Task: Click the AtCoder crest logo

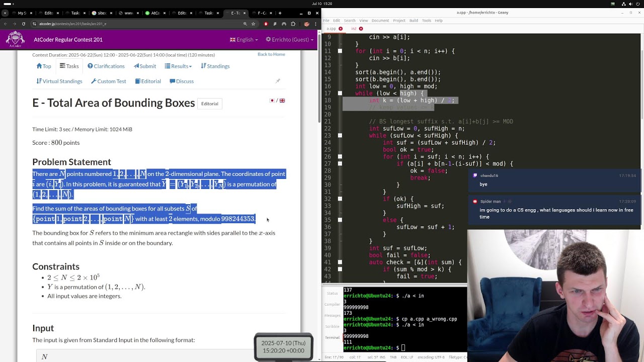Action: (15, 39)
